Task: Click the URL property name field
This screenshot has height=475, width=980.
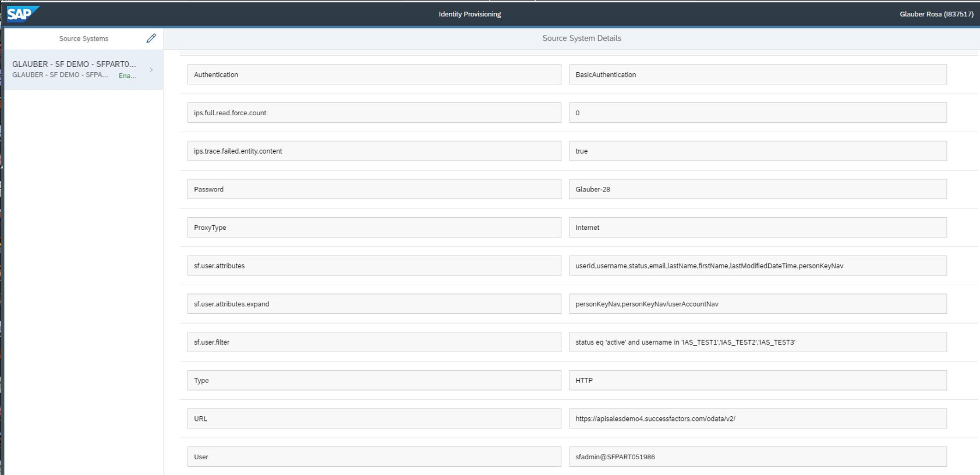Action: 374,419
